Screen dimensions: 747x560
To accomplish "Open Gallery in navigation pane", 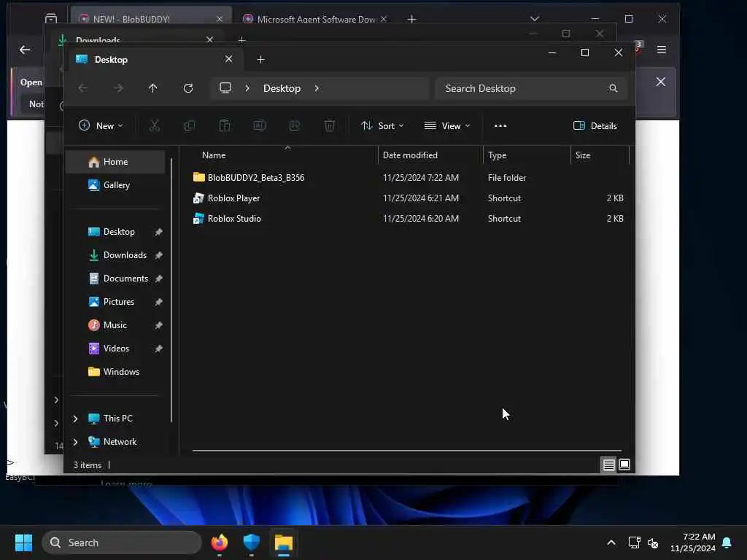I will [115, 185].
